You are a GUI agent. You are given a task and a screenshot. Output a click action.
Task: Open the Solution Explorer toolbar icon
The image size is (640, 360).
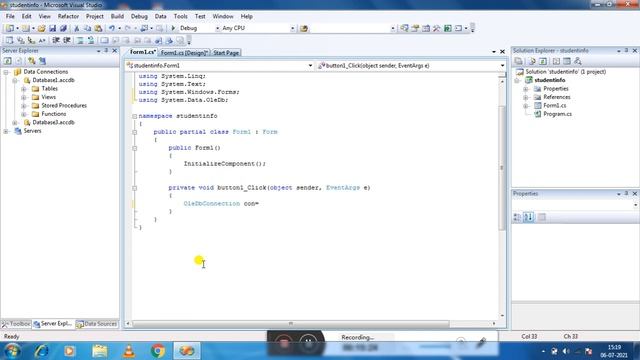pyautogui.click(x=404, y=28)
